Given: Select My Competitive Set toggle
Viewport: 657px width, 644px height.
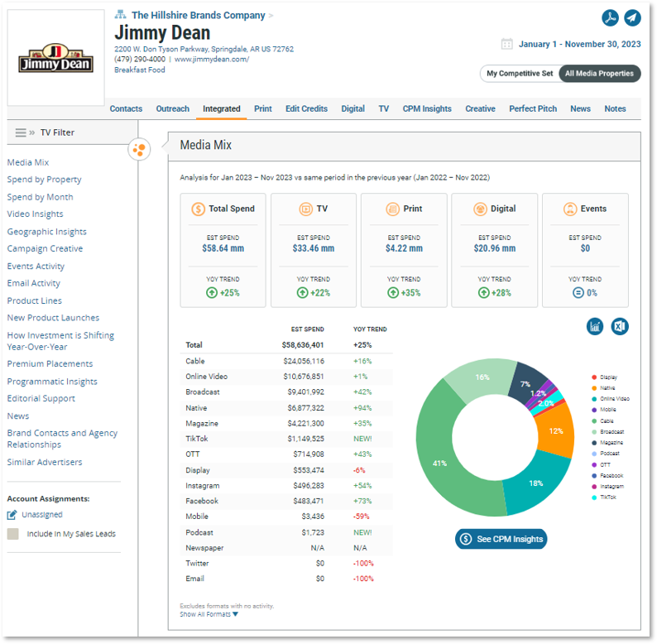Looking at the screenshot, I should tap(520, 74).
